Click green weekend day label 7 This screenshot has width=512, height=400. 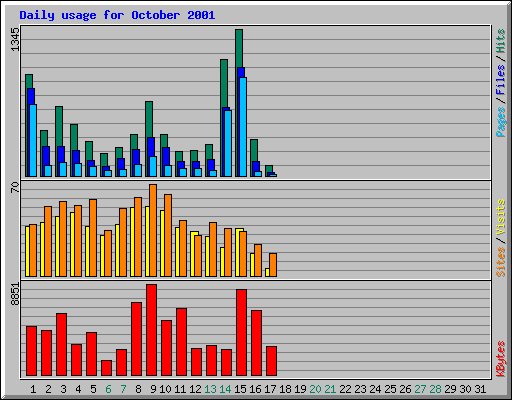coord(123,389)
